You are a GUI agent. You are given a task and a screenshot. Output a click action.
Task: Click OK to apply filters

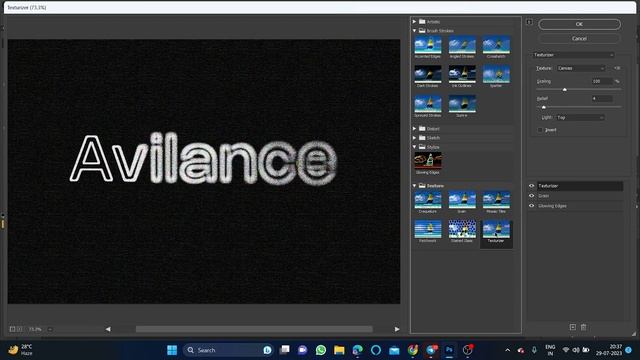[x=579, y=24]
